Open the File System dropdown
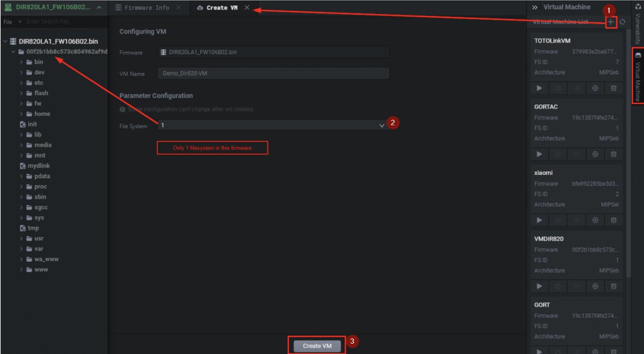The height and width of the screenshot is (354, 644). tap(273, 125)
